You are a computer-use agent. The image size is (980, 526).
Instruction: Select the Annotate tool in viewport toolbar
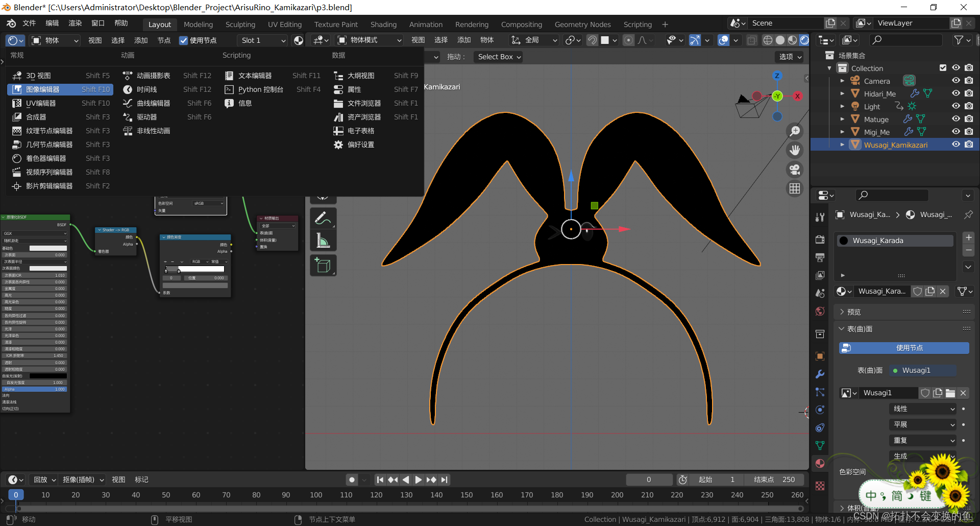[323, 219]
